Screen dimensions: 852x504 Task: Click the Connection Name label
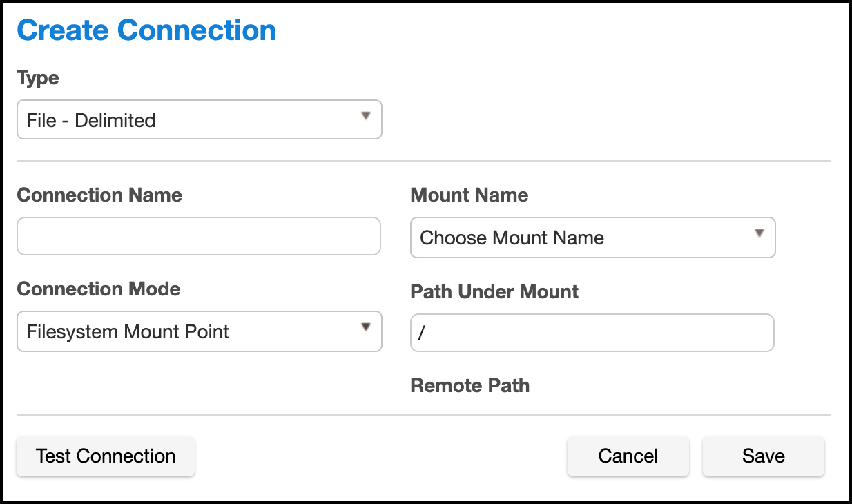coord(99,195)
